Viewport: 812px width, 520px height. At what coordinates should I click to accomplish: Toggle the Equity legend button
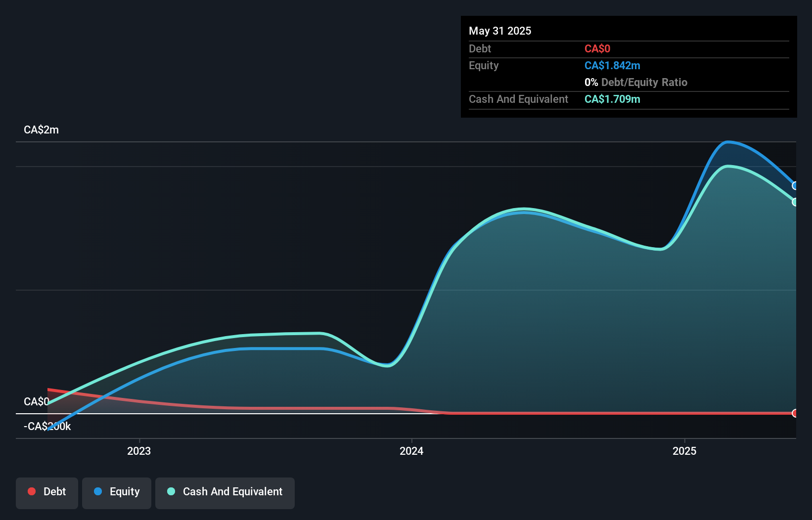click(x=117, y=493)
